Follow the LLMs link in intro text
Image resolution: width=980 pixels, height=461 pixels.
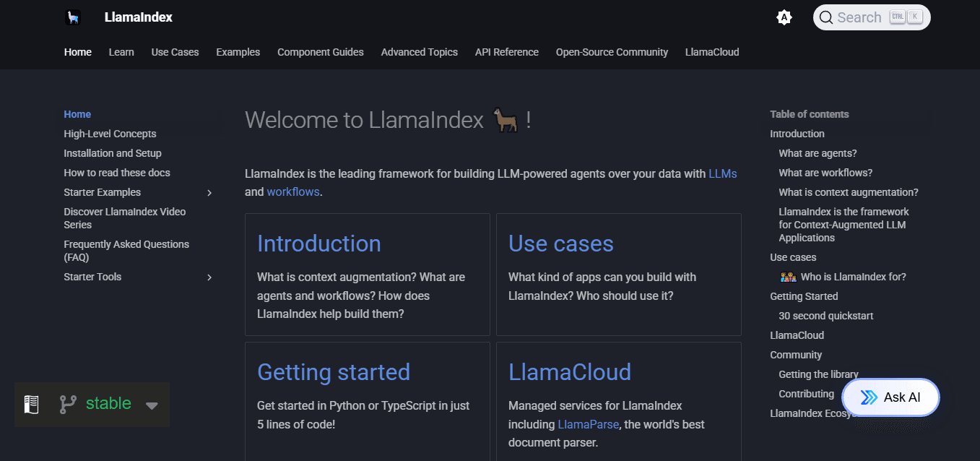tap(723, 173)
